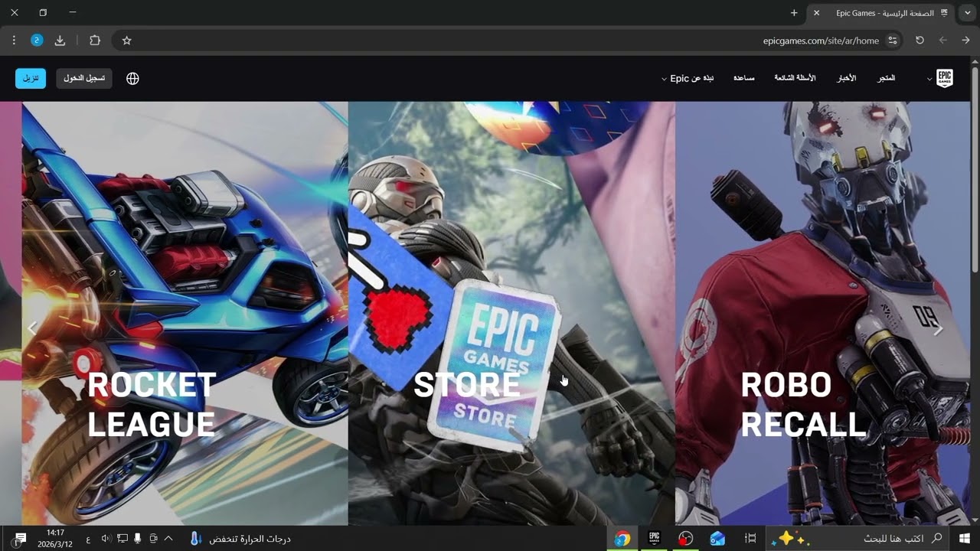Go back to the previous page
980x551 pixels.
965,41
